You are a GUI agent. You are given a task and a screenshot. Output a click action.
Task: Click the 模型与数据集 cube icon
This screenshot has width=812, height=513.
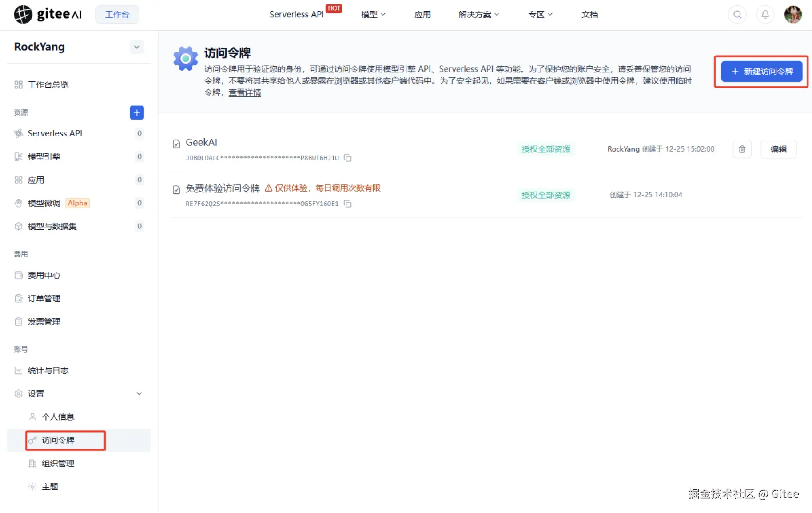tap(18, 226)
